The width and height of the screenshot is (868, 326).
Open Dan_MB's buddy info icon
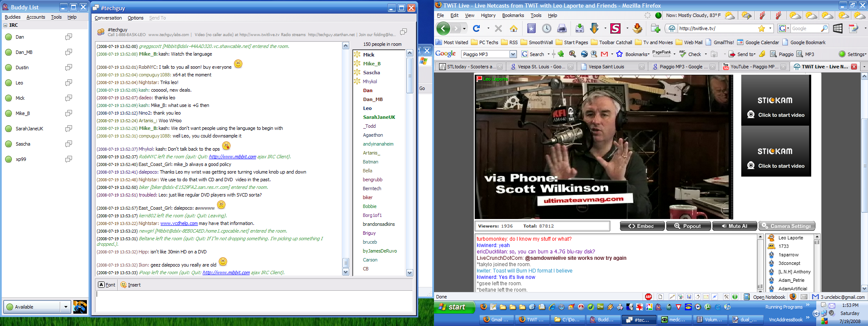coord(69,52)
